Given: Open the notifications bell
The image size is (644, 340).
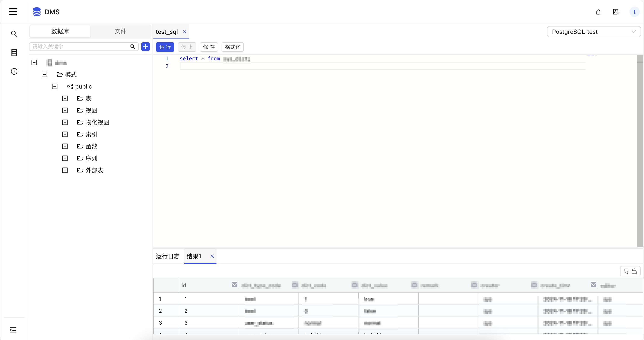Looking at the screenshot, I should 598,12.
